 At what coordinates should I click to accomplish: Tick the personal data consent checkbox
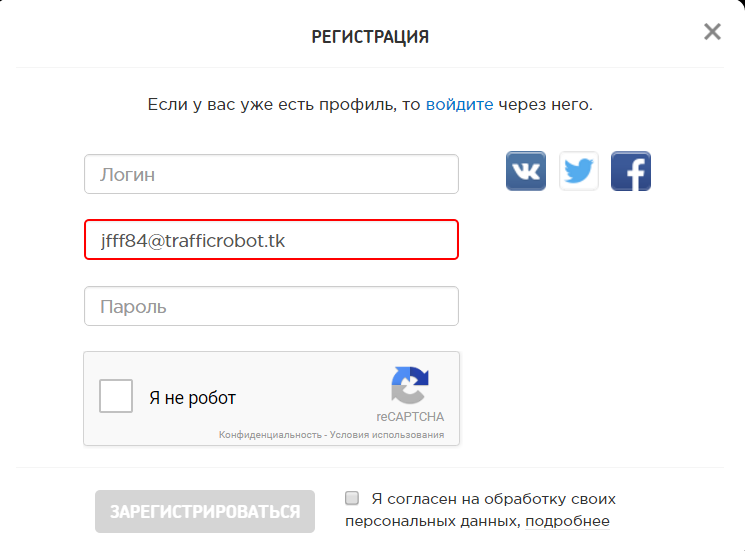coord(352,498)
